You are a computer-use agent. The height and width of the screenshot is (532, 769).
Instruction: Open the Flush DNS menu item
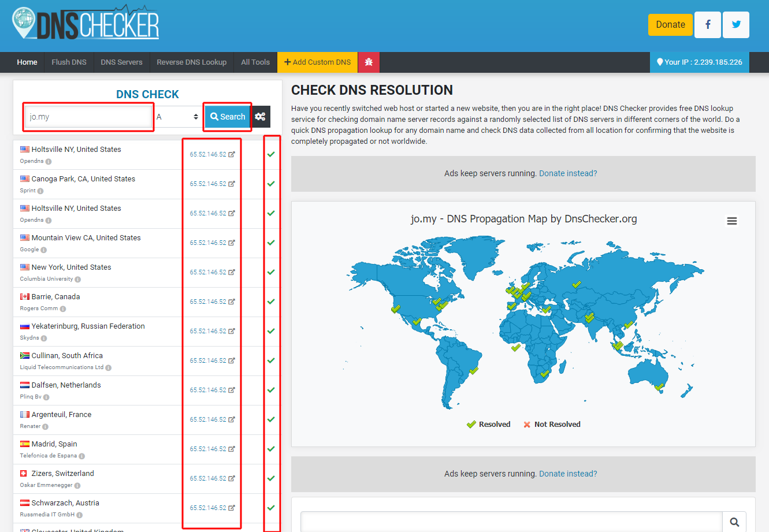click(x=69, y=62)
